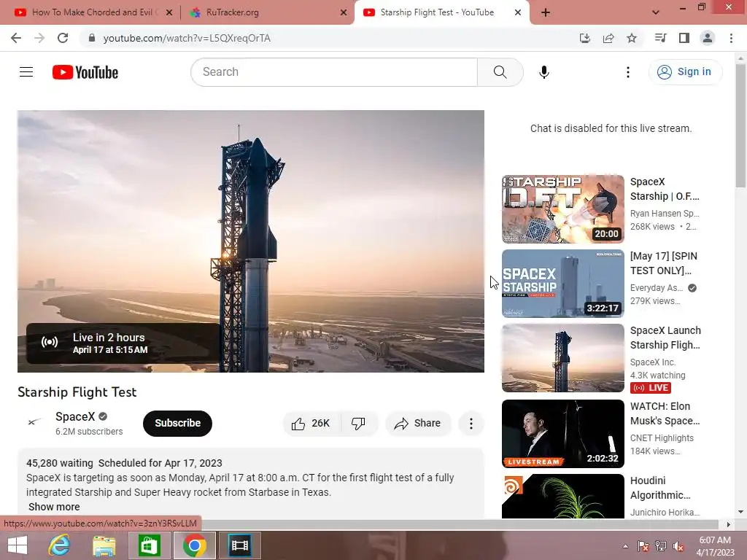Open the YouTube hamburger guide menu
Viewport: 747px width, 560px height.
click(x=26, y=72)
